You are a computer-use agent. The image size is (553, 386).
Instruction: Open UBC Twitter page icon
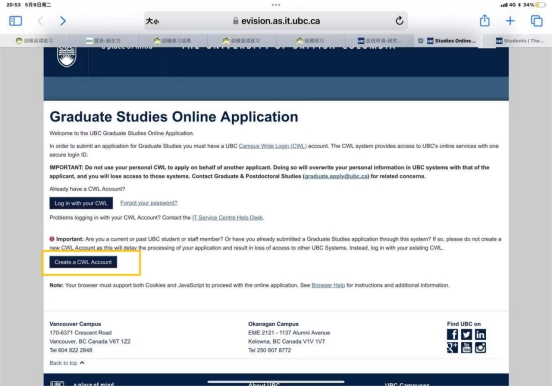[x=466, y=334]
